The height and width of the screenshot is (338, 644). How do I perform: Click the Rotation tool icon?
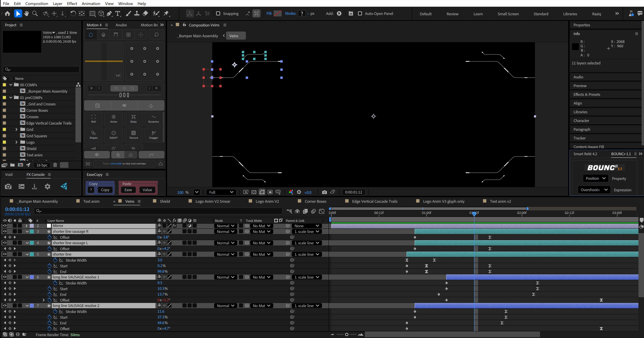(73, 14)
